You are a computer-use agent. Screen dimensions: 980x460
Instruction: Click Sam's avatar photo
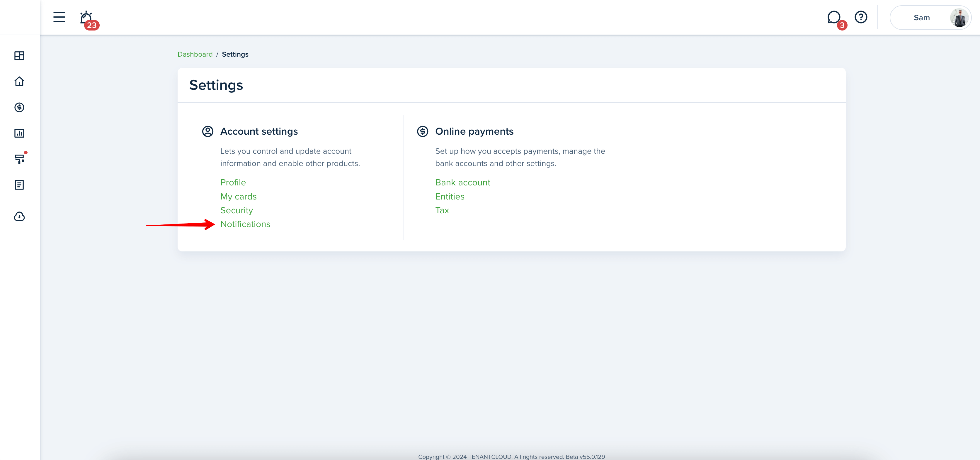pyautogui.click(x=959, y=18)
